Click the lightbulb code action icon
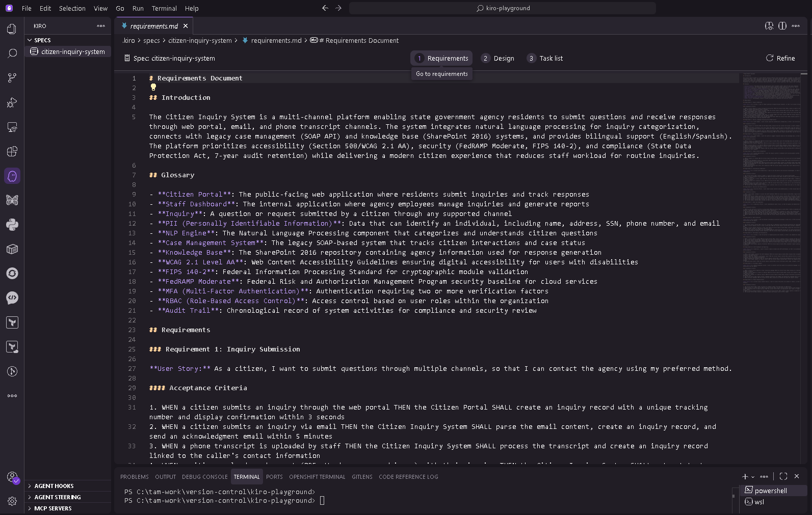 153,88
